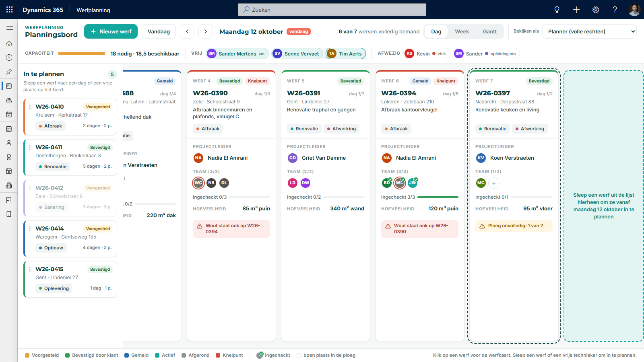Click the Ingecheckt 3/3 progress bar on W26-0394
This screenshot has width=644, height=362.
(438, 197)
